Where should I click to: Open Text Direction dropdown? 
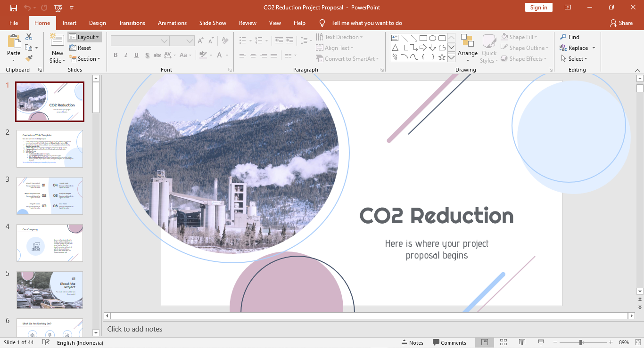click(339, 37)
